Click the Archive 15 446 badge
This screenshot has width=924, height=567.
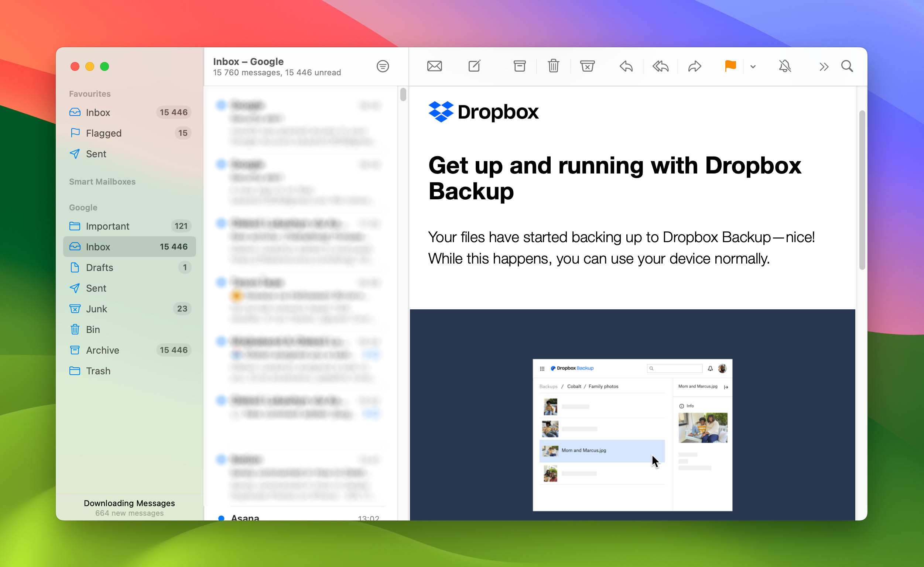(173, 350)
